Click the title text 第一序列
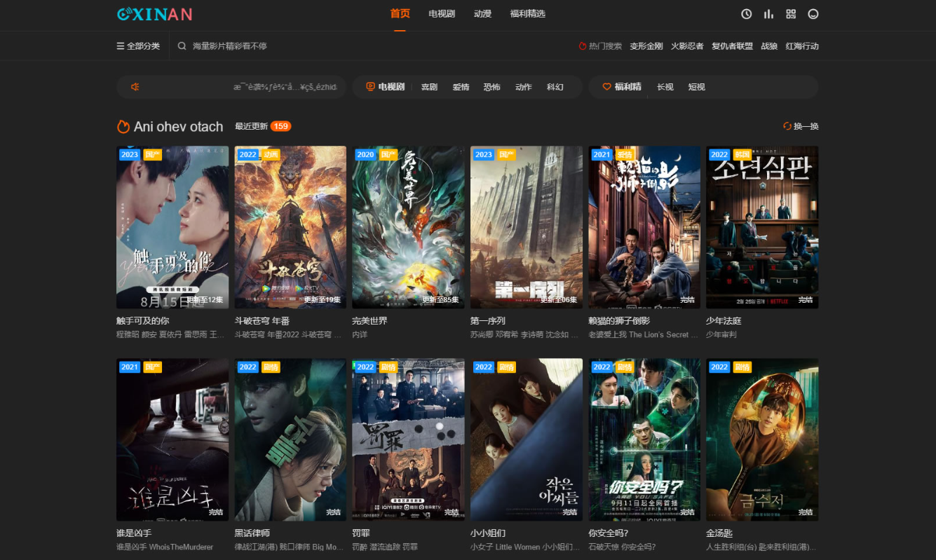Screen dimensions: 936x560 click(x=488, y=321)
